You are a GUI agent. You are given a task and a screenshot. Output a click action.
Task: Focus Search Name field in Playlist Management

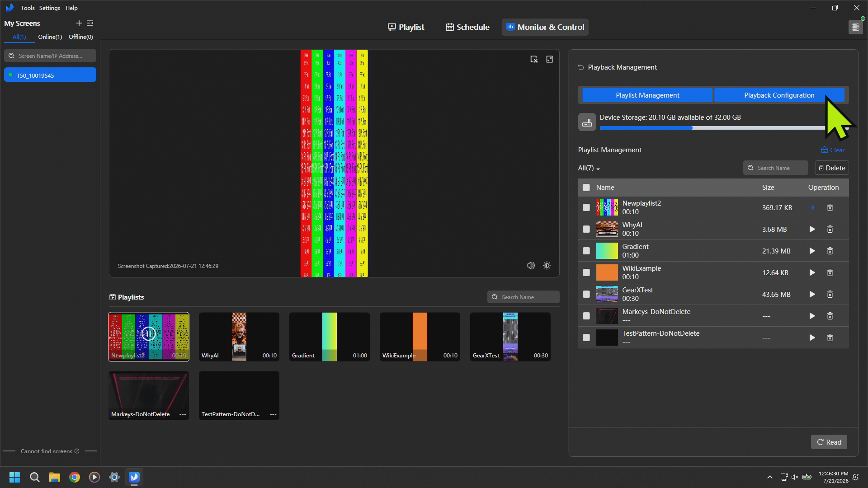775,168
